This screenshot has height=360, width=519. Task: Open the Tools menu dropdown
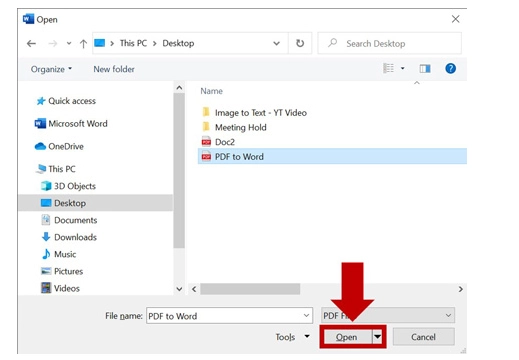point(292,337)
